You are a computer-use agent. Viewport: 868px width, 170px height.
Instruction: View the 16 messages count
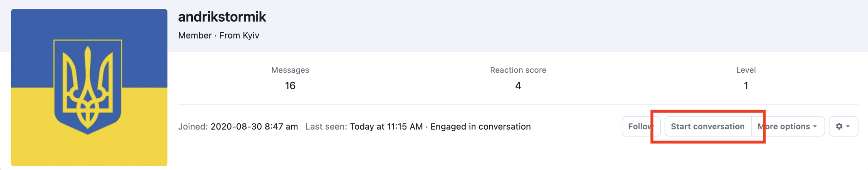[x=290, y=86]
